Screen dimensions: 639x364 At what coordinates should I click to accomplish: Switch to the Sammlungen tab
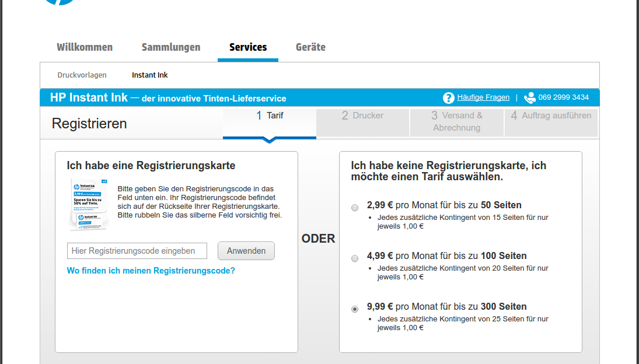click(x=171, y=47)
